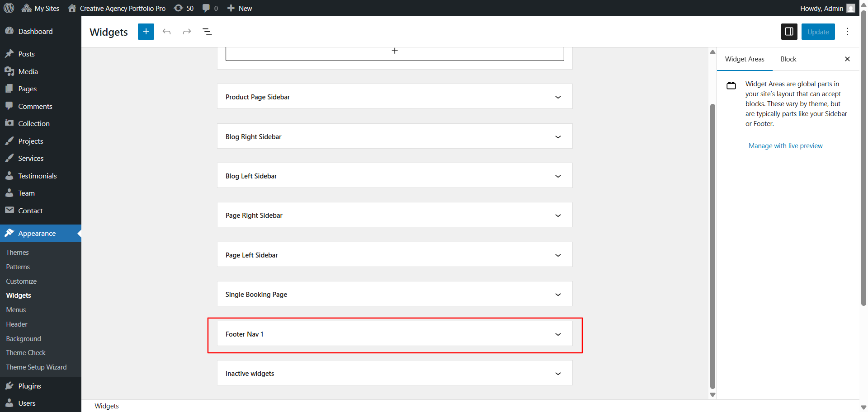Click the Widgets breadcrumb in footer
Screen dimensions: 868x412
(107, 406)
